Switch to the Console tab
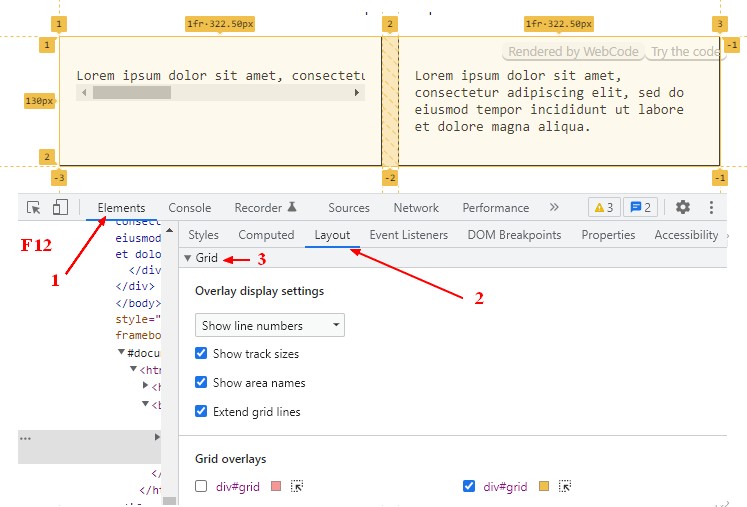Viewport: 747px width, 507px height. (189, 208)
